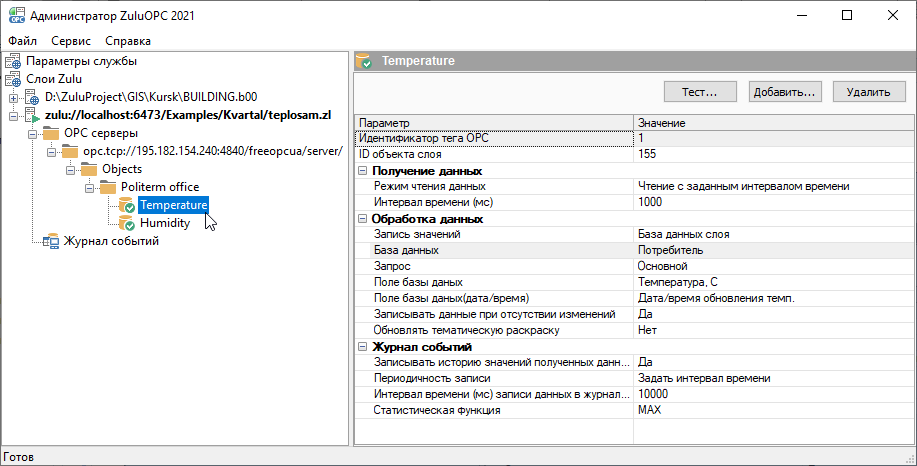
Task: Click the Параметры службы server icon
Action: 13,61
